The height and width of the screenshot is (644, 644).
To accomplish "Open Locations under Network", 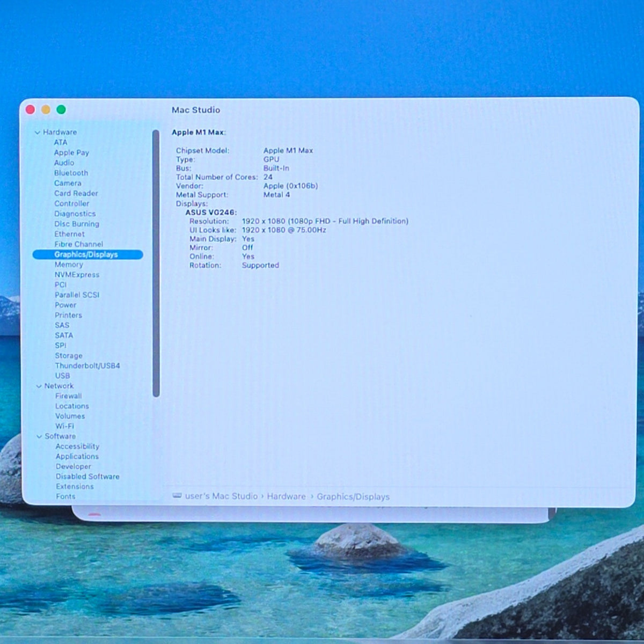I will [72, 406].
